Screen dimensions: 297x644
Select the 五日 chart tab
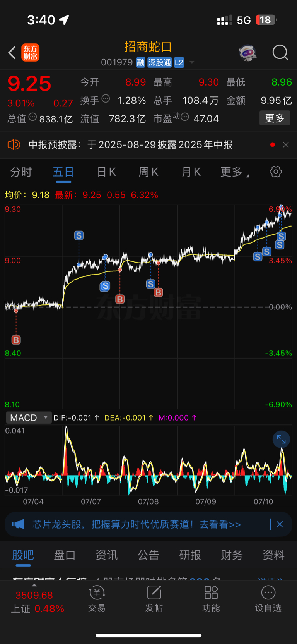[x=63, y=172]
